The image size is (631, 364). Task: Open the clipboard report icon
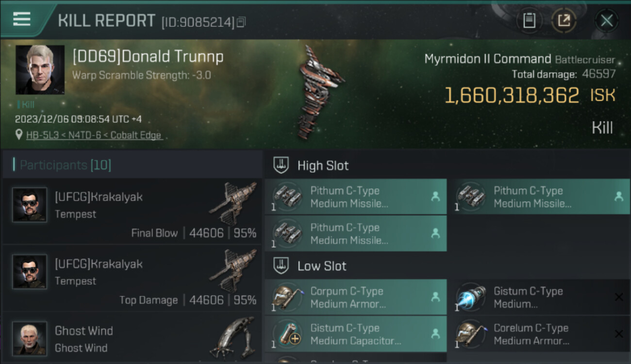[529, 20]
